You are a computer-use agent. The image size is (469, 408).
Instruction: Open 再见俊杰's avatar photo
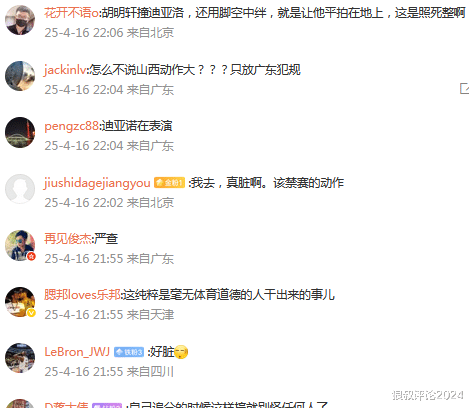[20, 245]
